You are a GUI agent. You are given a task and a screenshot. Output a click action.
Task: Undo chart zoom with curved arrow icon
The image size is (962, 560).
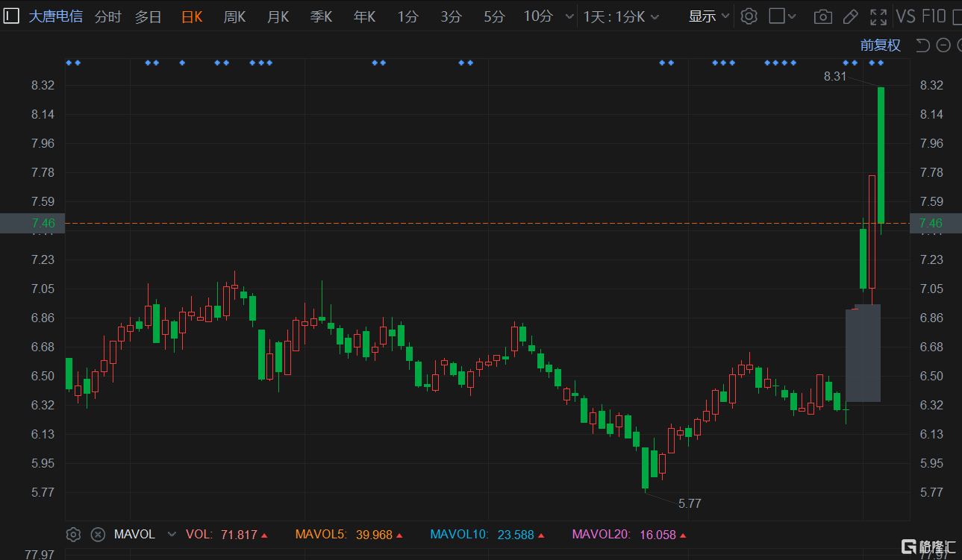pyautogui.click(x=922, y=45)
